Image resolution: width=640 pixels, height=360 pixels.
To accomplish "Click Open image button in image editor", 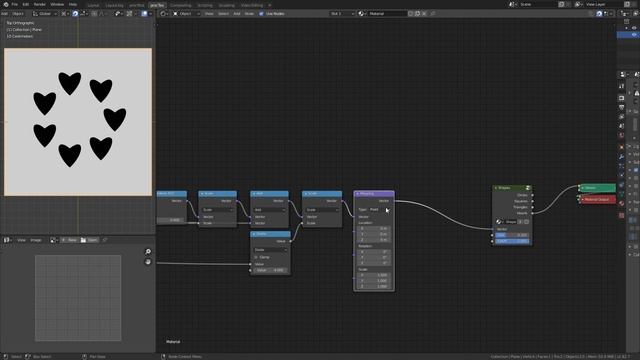I will coord(89,240).
